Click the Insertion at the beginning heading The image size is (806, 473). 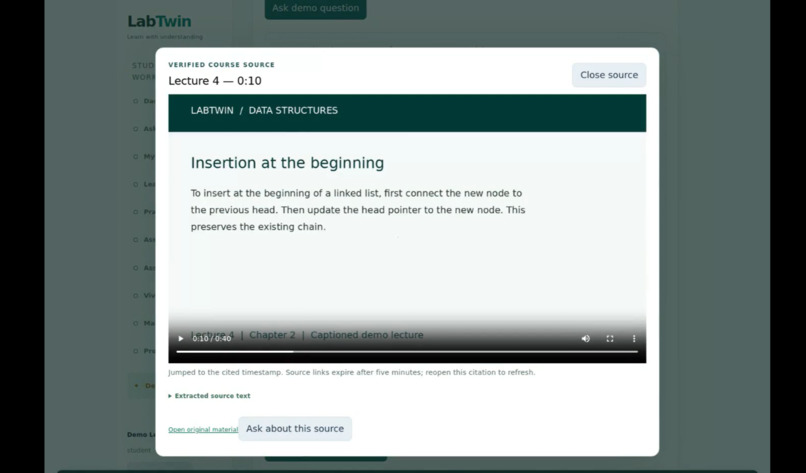coord(287,163)
